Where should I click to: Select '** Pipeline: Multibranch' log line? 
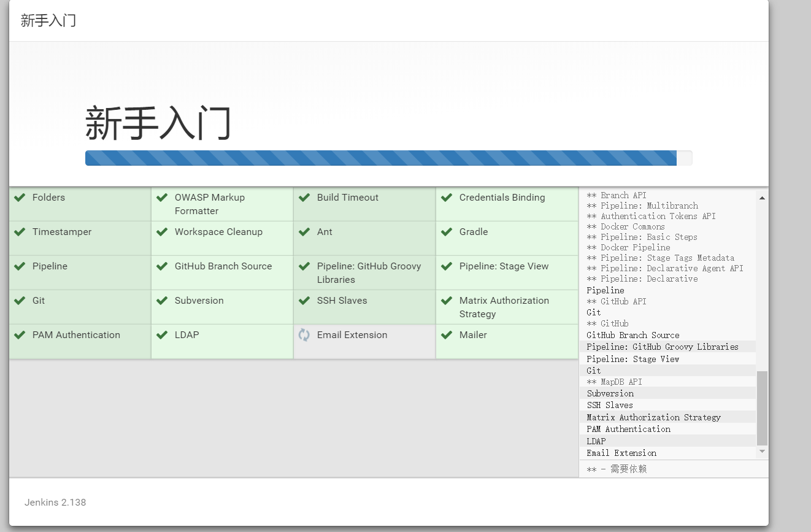click(x=642, y=206)
